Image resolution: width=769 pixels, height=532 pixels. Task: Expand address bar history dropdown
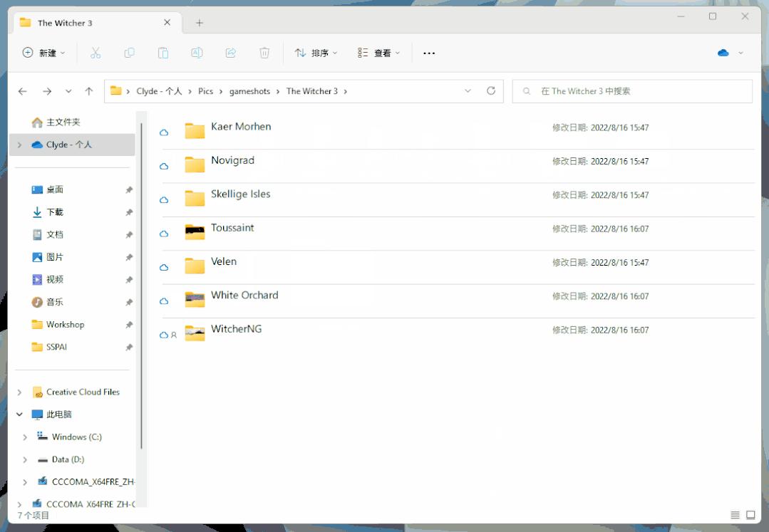click(468, 90)
